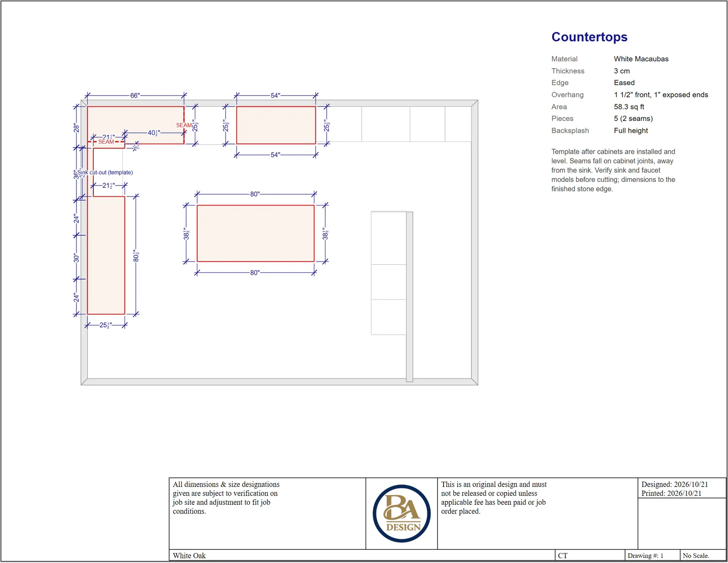Click the red SEAM label near 21½"
This screenshot has height=563, width=728.
[106, 142]
